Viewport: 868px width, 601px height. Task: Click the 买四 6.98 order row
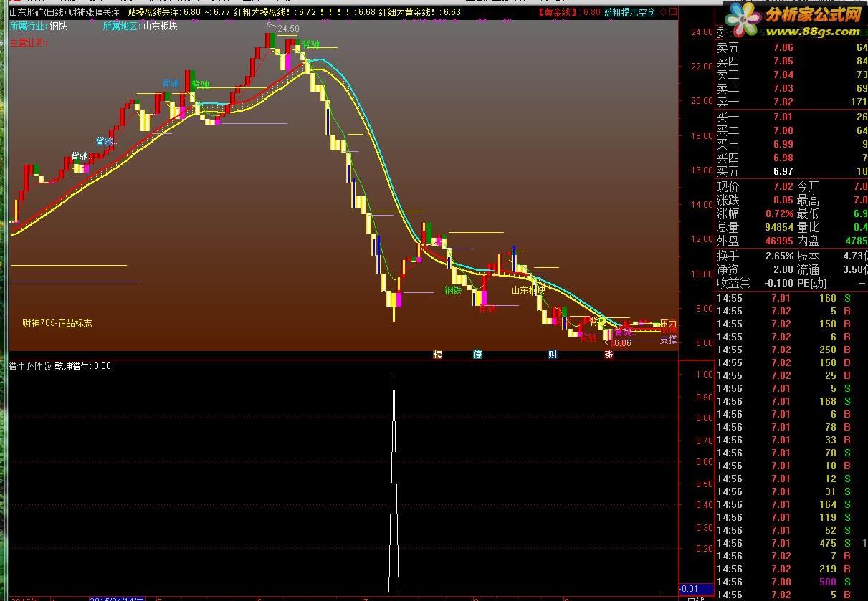pos(791,158)
